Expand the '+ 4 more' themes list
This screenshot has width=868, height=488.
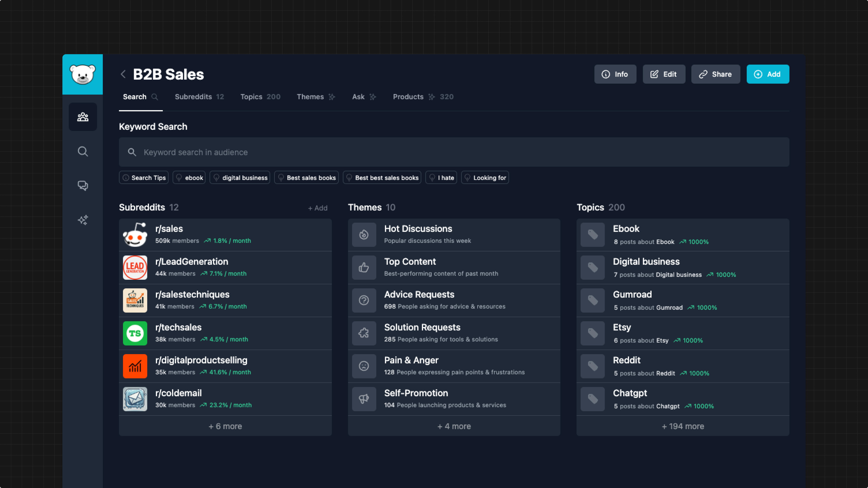pyautogui.click(x=454, y=426)
